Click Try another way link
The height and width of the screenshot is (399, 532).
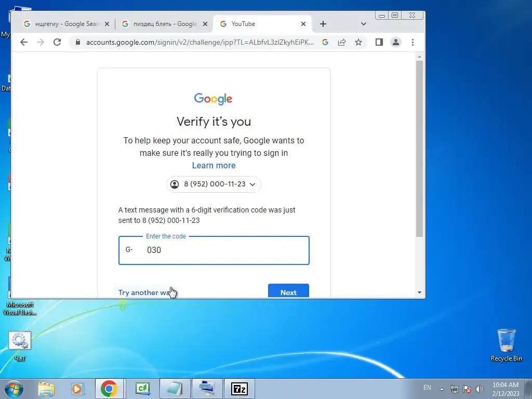tap(145, 292)
